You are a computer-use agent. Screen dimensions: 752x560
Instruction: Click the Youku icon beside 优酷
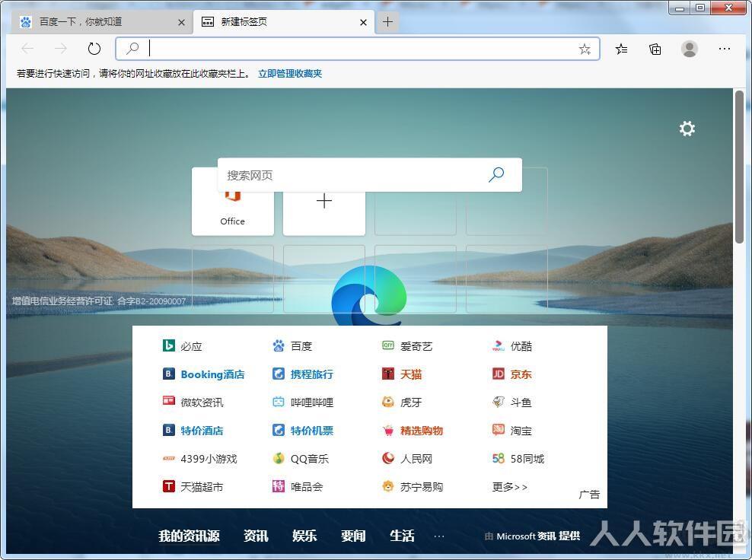(499, 345)
